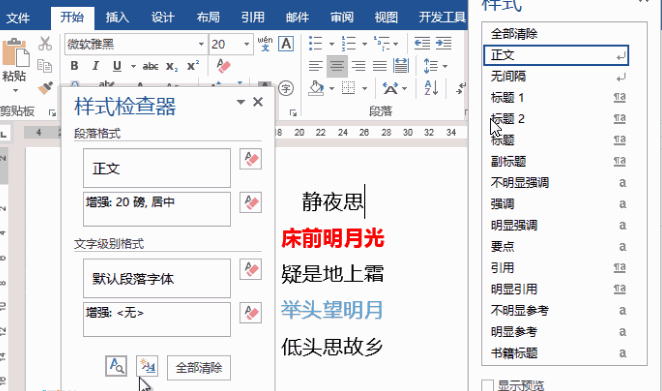
Task: Toggle Bold formatting
Action: tap(74, 66)
